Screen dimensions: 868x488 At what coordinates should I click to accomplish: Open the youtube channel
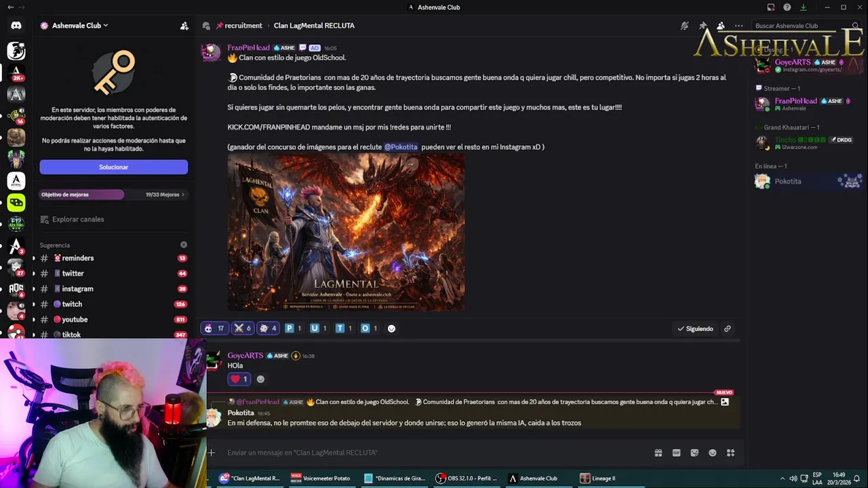tap(113, 320)
